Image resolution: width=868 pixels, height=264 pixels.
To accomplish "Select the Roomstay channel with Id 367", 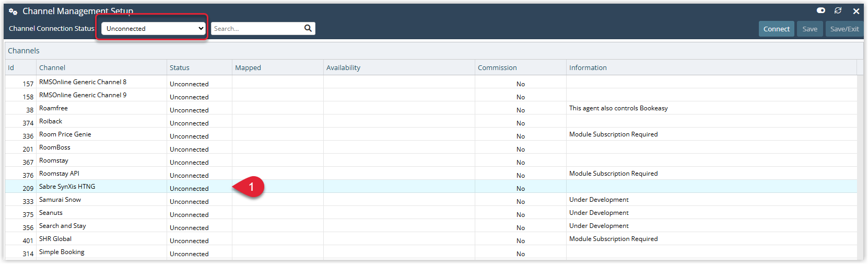I will tap(431, 160).
